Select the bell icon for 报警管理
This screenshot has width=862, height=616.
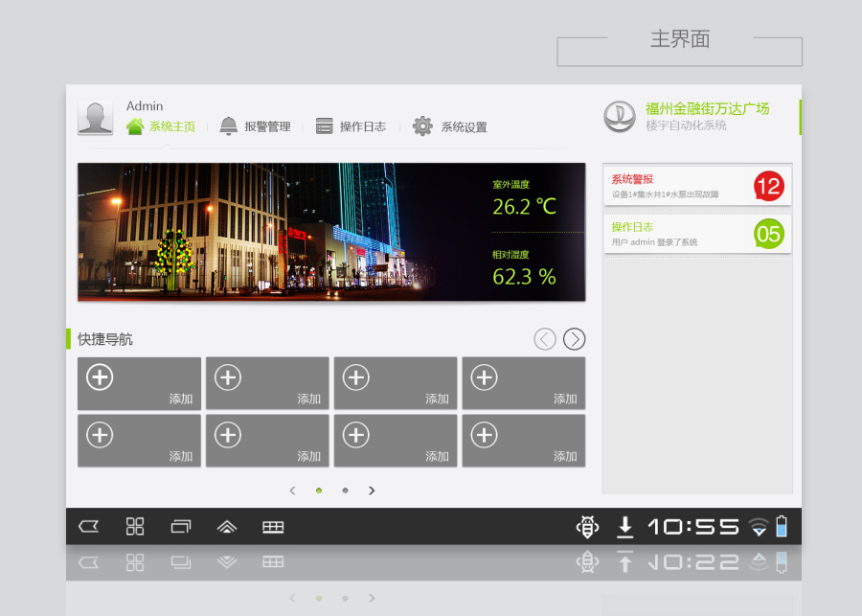[x=229, y=125]
